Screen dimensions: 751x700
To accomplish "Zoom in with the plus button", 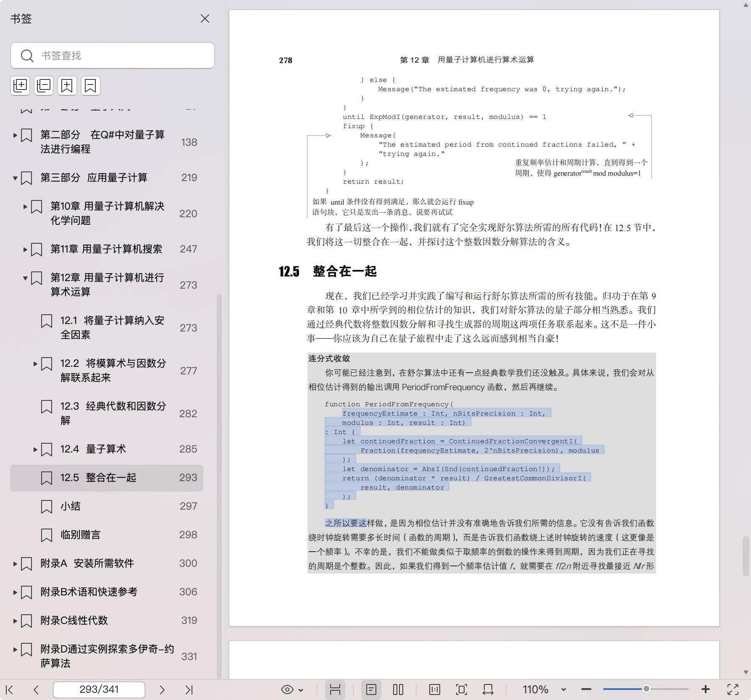I will (706, 689).
